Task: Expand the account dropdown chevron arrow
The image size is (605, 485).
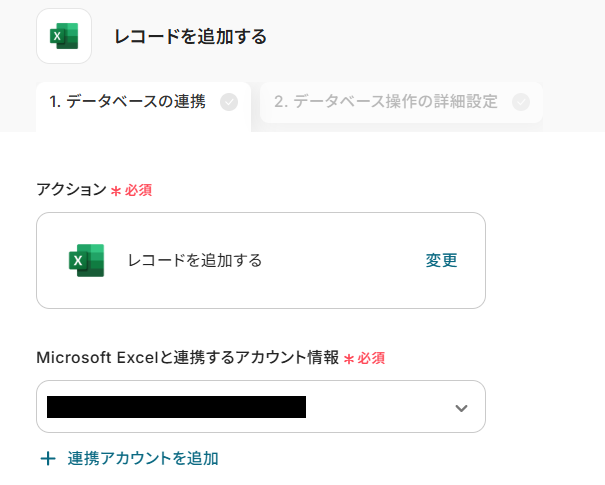Action: point(461,407)
